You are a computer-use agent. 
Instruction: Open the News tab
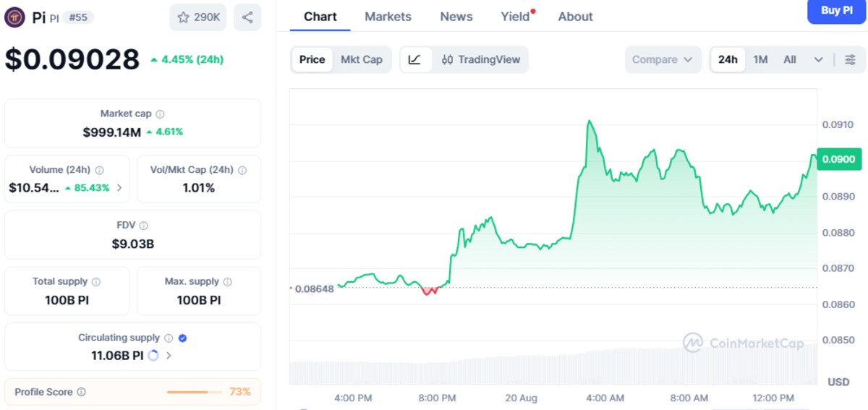(x=456, y=17)
